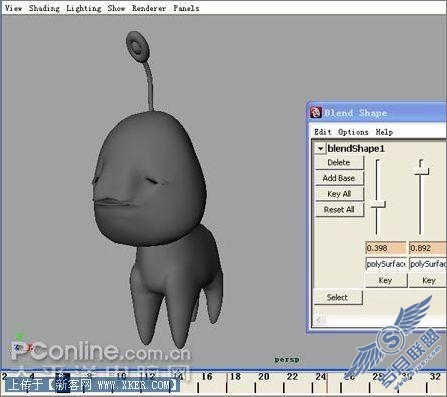Image resolution: width=447 pixels, height=397 pixels.
Task: Click frame 20 on the timeline
Action: 264,377
